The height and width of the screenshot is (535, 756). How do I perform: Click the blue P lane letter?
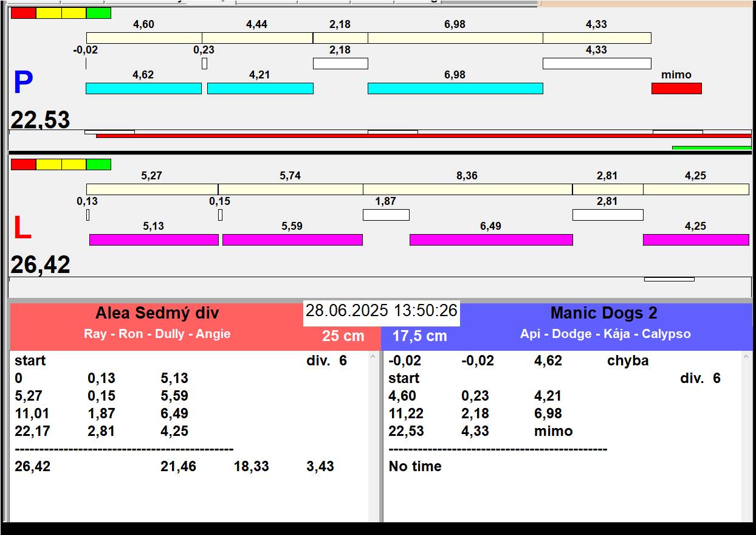23,83
